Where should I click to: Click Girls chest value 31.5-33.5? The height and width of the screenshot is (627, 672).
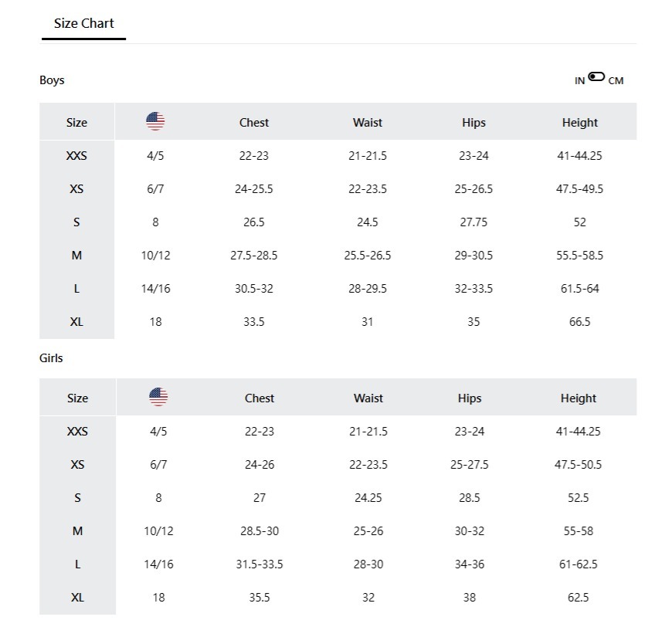260,564
